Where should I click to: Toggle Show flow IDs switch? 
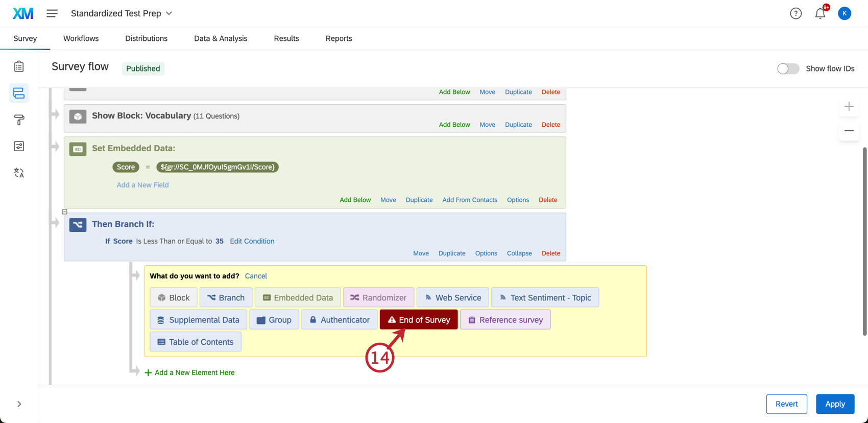(x=788, y=68)
